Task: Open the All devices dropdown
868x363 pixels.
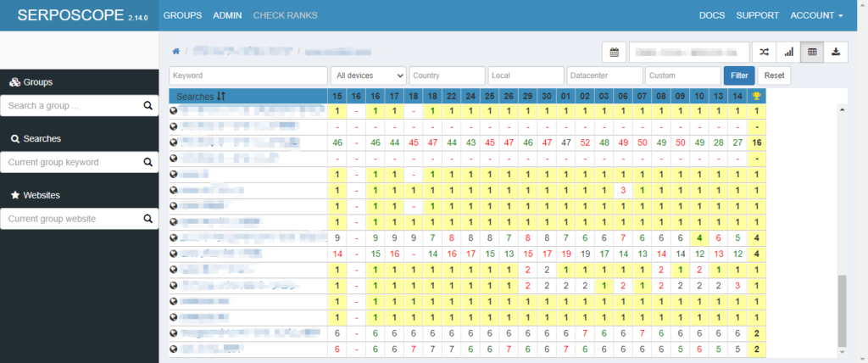Action: pyautogui.click(x=368, y=75)
